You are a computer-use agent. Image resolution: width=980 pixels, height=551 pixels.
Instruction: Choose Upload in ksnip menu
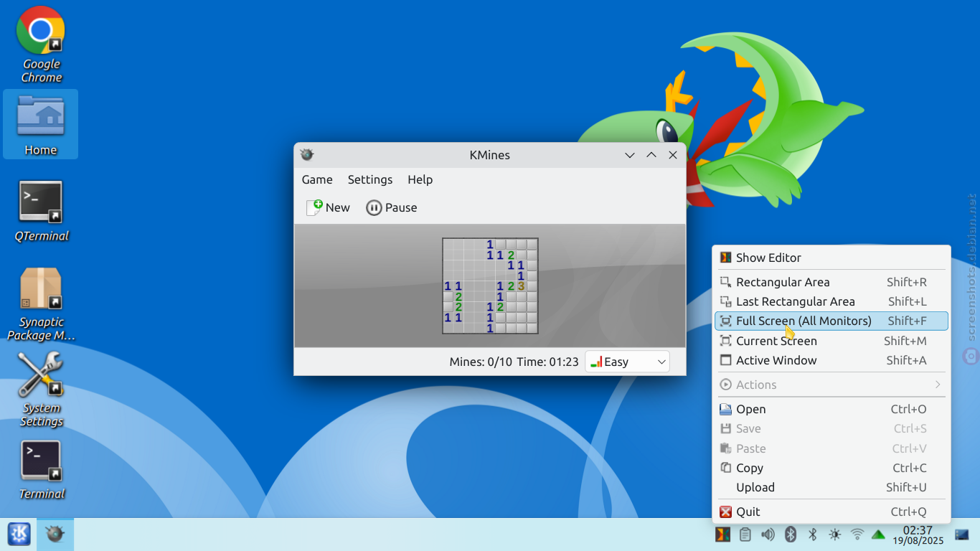831,487
